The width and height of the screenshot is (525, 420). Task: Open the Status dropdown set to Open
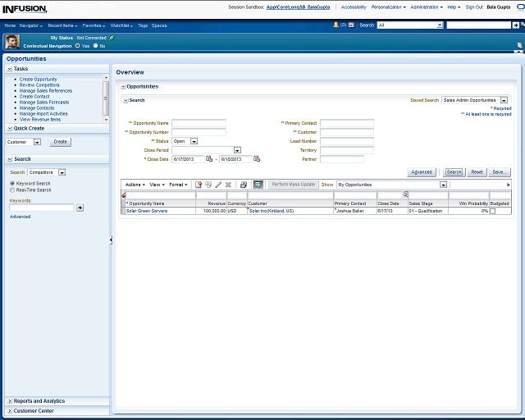click(x=192, y=141)
